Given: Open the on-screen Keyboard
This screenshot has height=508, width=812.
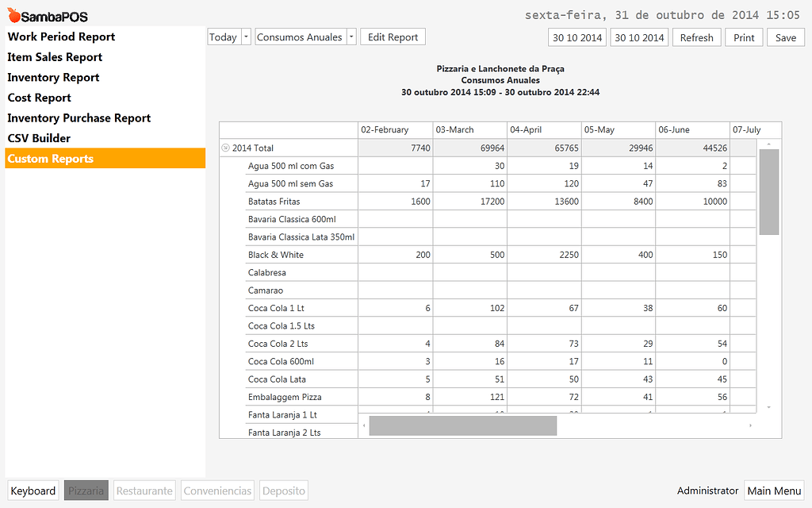Looking at the screenshot, I should [x=33, y=491].
